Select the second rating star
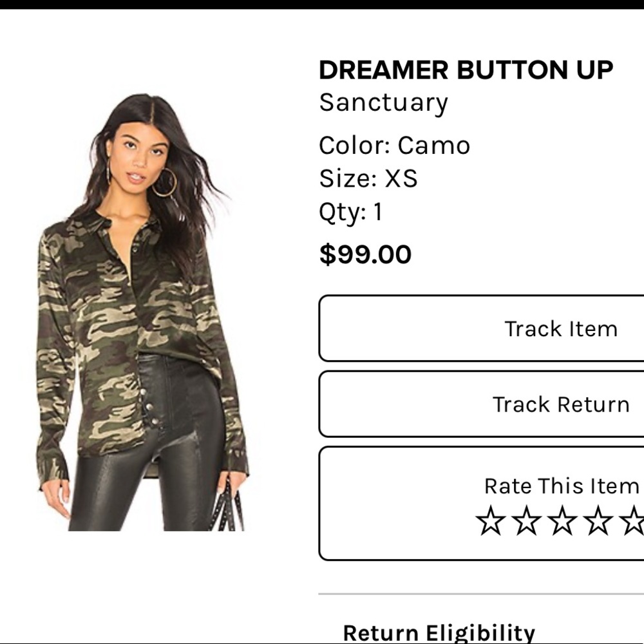The image size is (644, 644). [x=526, y=521]
